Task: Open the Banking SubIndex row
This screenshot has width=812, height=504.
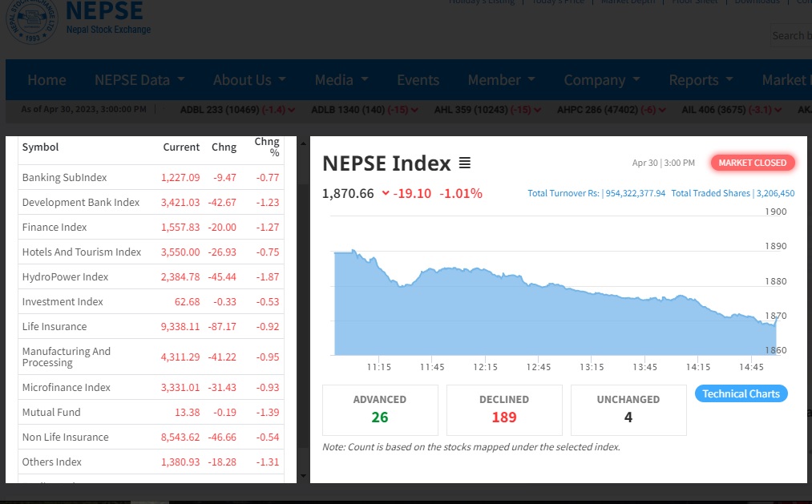Action: click(x=151, y=178)
